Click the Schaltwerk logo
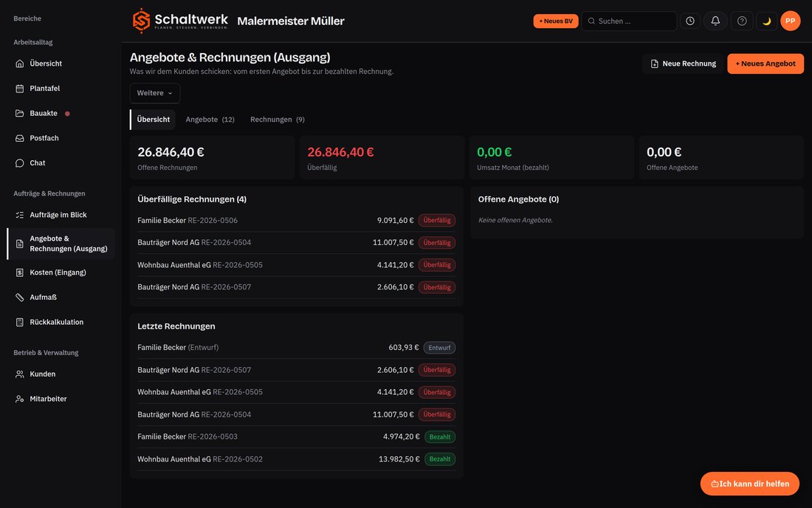Image resolution: width=812 pixels, height=508 pixels. coord(179,21)
